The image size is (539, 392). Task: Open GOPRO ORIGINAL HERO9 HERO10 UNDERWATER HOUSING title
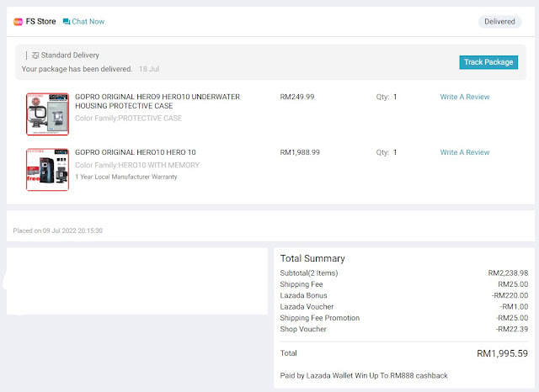pyautogui.click(x=157, y=101)
